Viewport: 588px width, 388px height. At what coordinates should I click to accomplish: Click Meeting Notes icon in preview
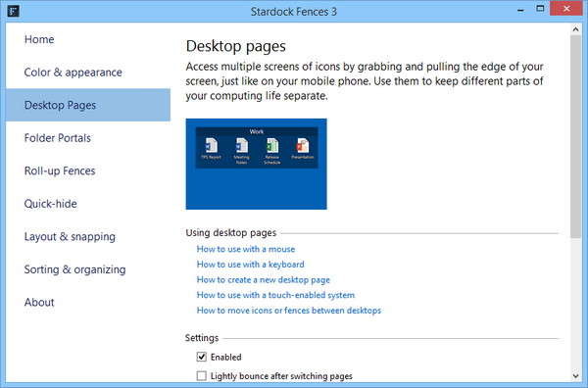click(x=241, y=151)
